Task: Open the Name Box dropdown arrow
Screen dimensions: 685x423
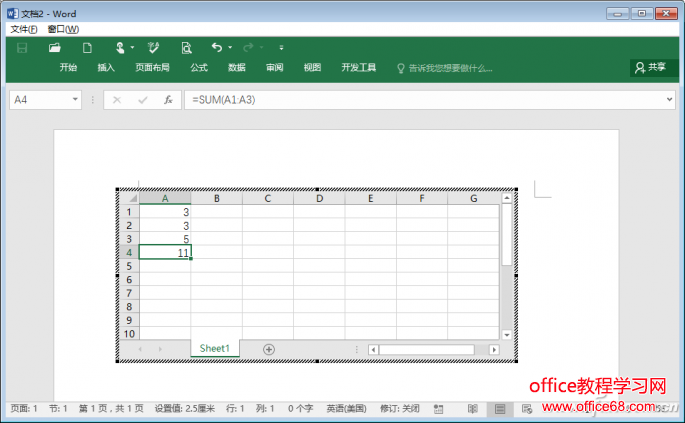Action: [x=75, y=100]
